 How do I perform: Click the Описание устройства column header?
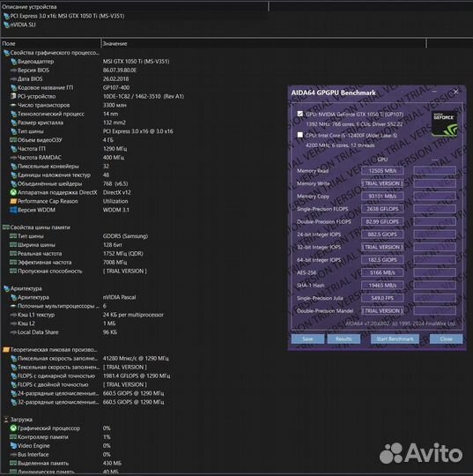tap(135, 7)
